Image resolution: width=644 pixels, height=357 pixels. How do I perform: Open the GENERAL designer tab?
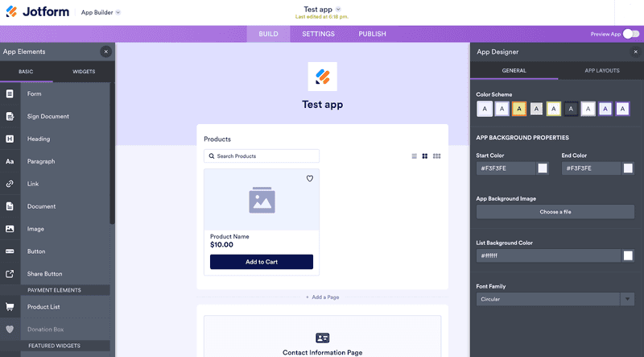pyautogui.click(x=514, y=71)
